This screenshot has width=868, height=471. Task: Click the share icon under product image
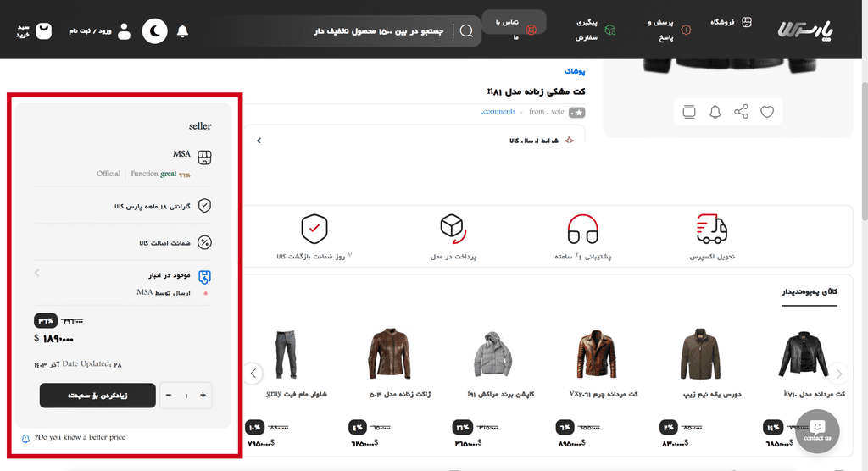click(741, 112)
